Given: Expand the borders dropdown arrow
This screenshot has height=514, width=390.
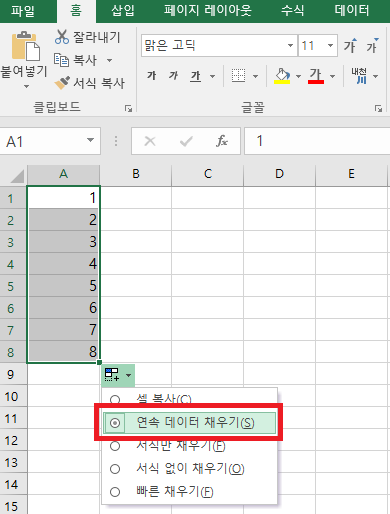Looking at the screenshot, I should [x=255, y=76].
